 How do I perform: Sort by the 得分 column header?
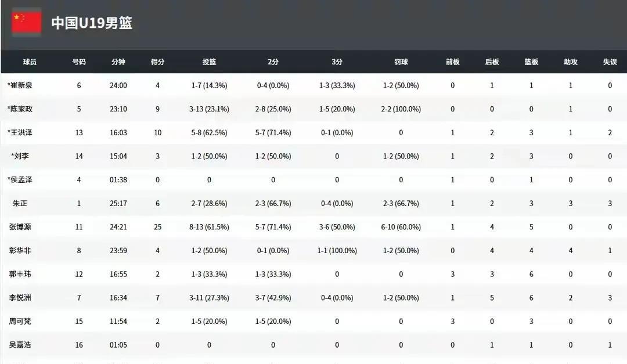click(x=157, y=62)
